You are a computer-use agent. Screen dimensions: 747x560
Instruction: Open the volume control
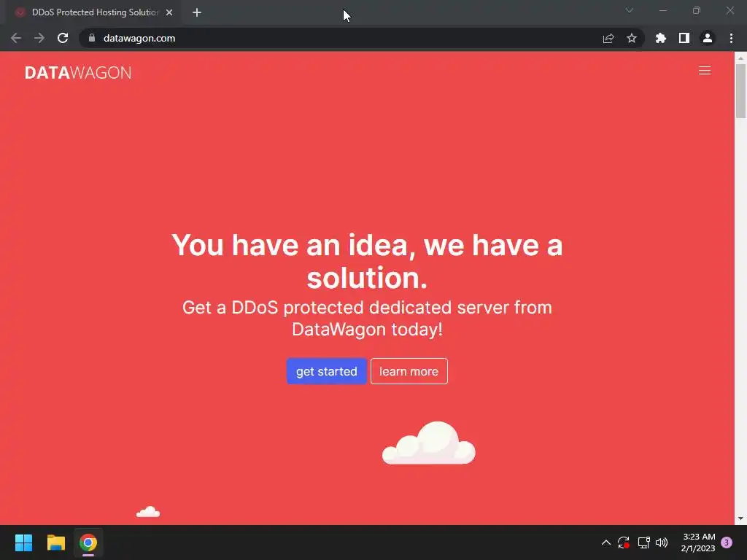(662, 542)
